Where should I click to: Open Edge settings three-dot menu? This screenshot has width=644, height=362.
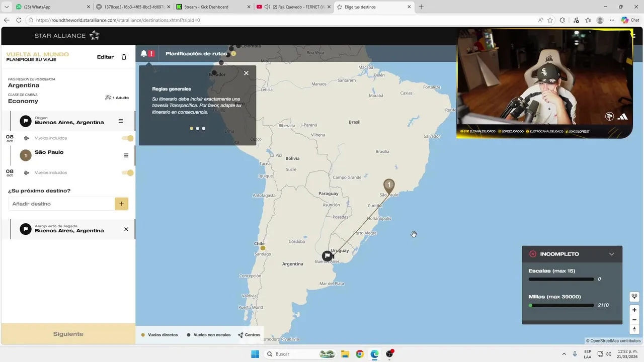point(612,20)
